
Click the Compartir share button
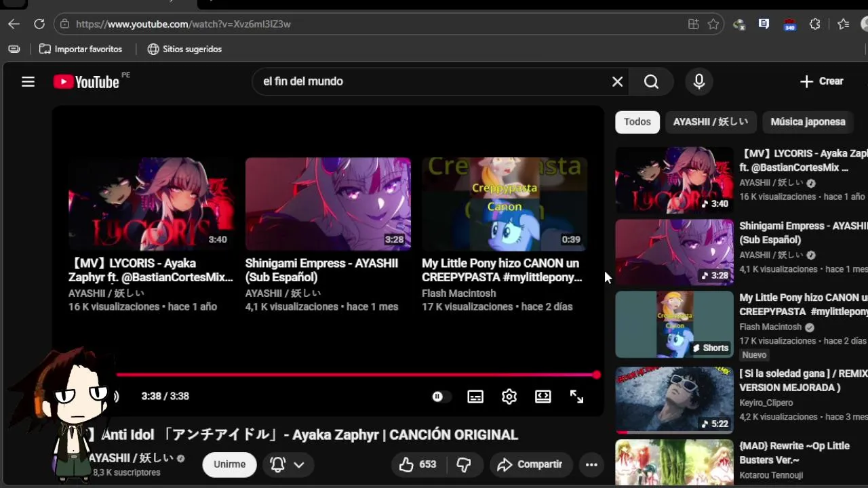(531, 464)
